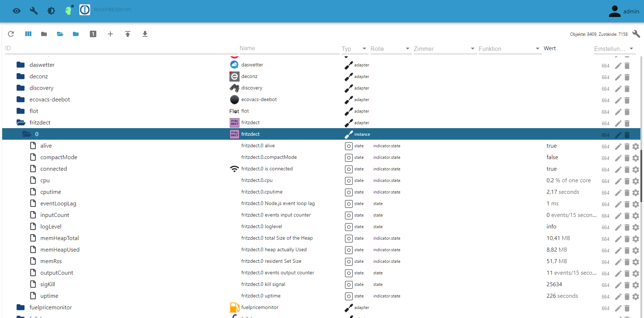The image size is (644, 318).
Task: Select the sigKill state row
Action: tap(321, 284)
